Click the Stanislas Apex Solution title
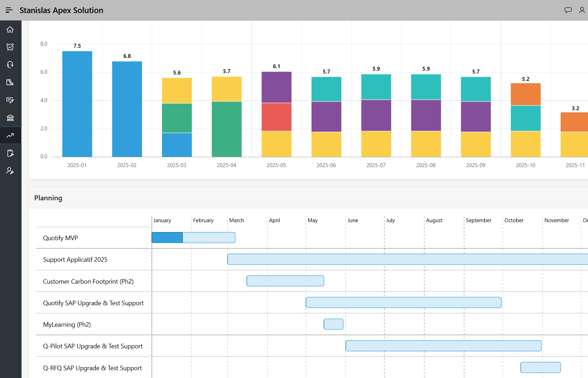Screen dimensions: 588x378 click(61, 10)
